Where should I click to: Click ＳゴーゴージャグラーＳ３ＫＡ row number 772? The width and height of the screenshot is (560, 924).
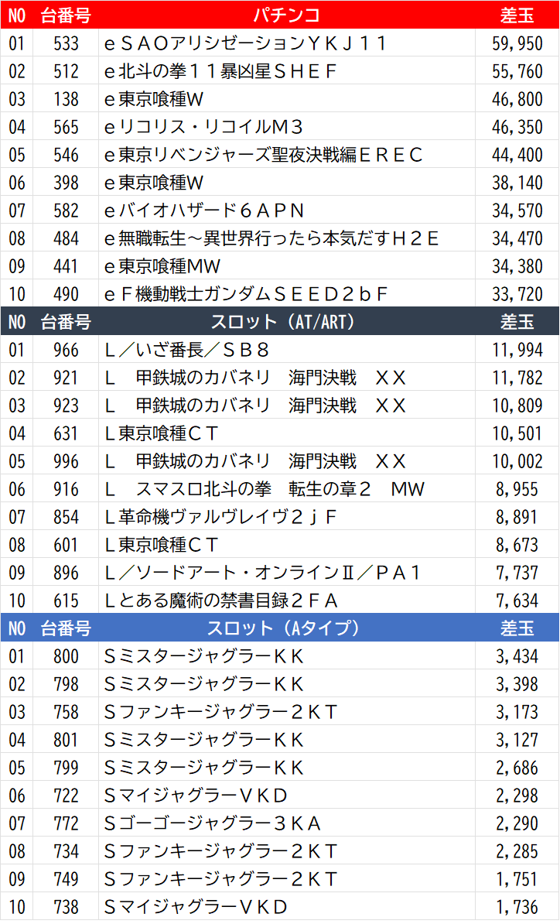click(x=66, y=823)
